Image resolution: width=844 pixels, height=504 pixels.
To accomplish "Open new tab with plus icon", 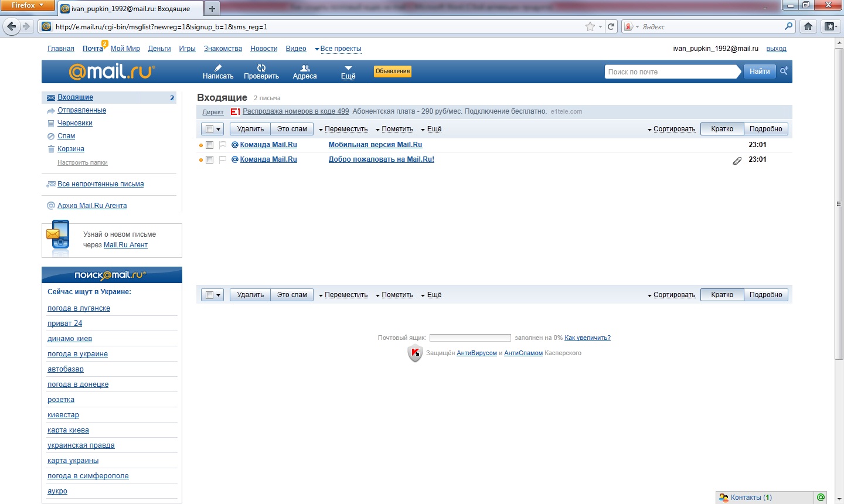I will [212, 9].
